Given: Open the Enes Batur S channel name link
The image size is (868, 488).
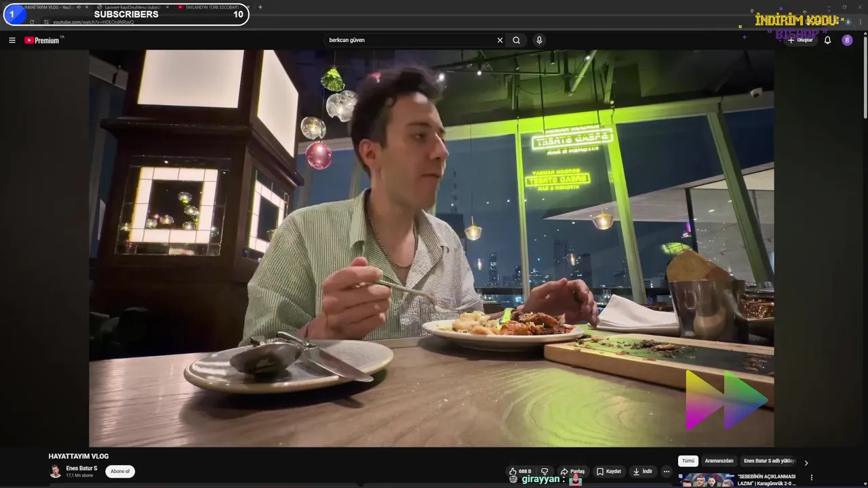Looking at the screenshot, I should pyautogui.click(x=81, y=468).
